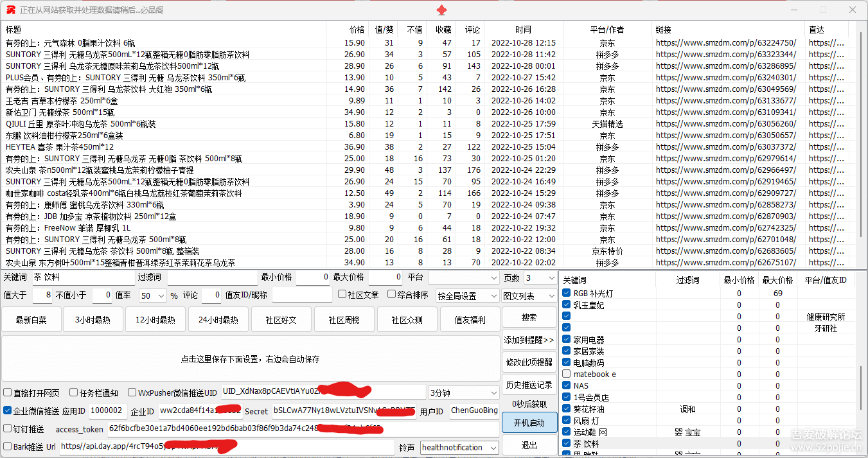Open the 平台 dropdown

click(x=463, y=277)
